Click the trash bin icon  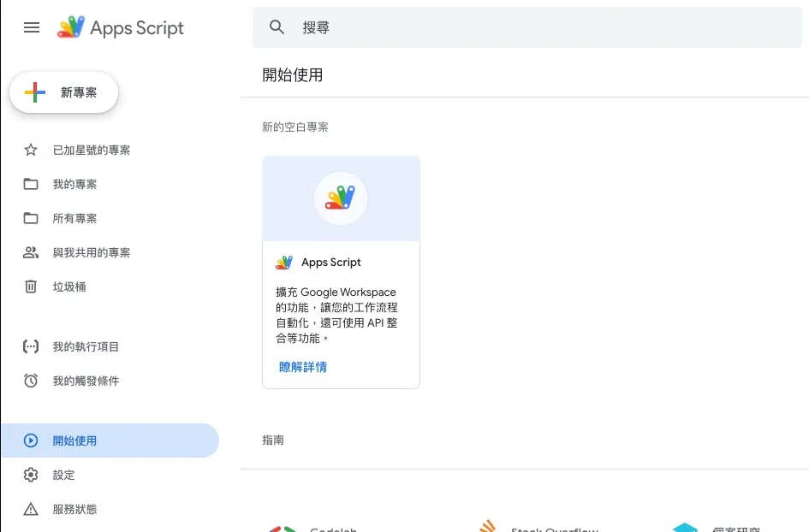point(31,287)
